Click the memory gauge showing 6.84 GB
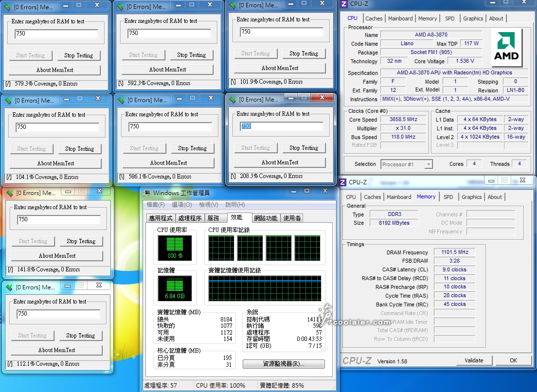 tap(175, 288)
